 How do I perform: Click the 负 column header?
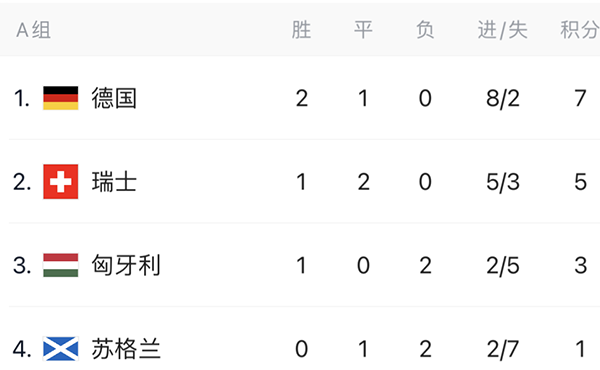pos(425,30)
